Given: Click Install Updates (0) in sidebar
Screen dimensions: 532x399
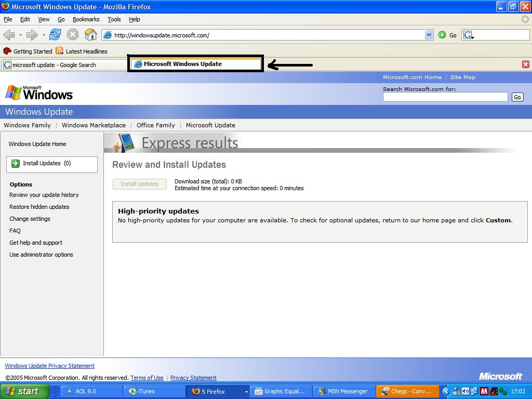Looking at the screenshot, I should pyautogui.click(x=52, y=164).
